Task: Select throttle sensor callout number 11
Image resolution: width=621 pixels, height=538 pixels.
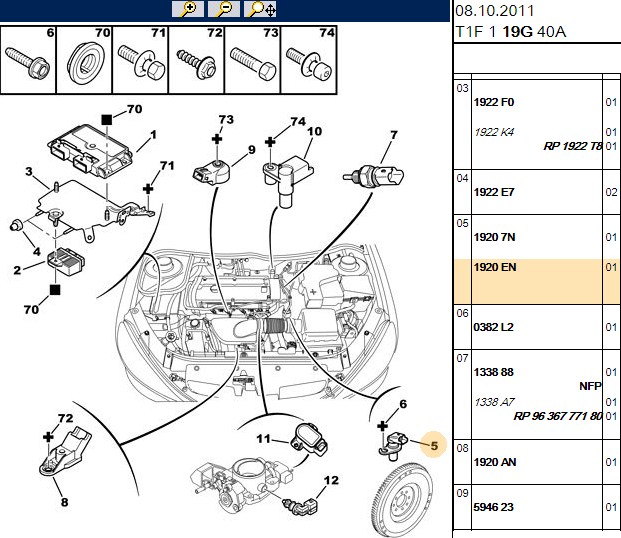Action: 263,439
